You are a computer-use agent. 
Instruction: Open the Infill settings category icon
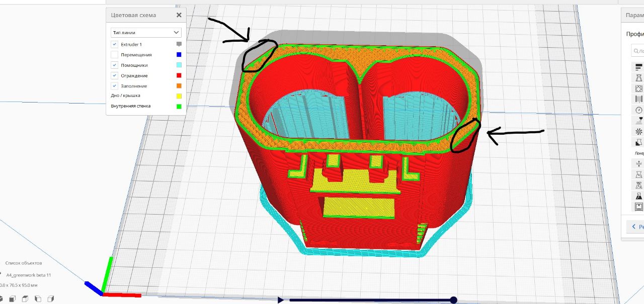pos(639,88)
